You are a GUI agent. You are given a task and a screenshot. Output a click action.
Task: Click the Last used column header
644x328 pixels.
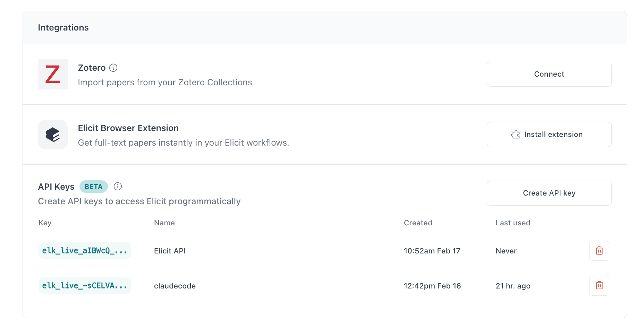pos(513,223)
